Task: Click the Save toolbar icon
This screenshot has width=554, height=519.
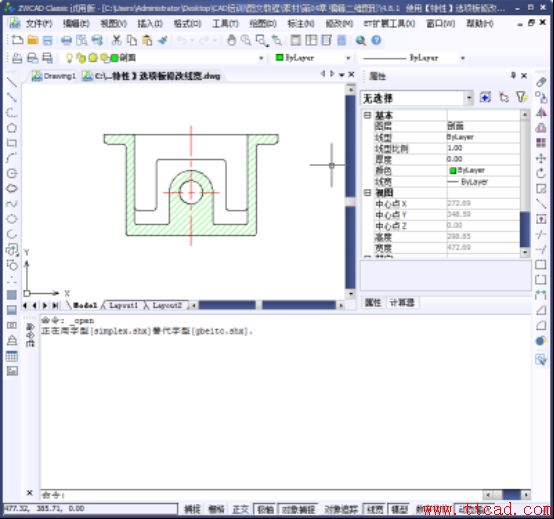Action: [x=47, y=40]
